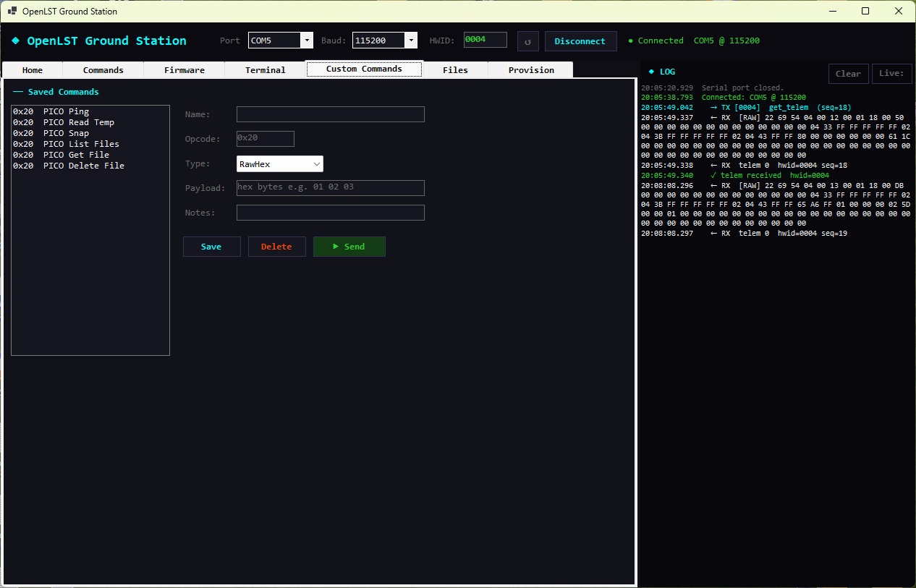The height and width of the screenshot is (588, 916).
Task: Switch to the Terminal tab
Action: 265,69
